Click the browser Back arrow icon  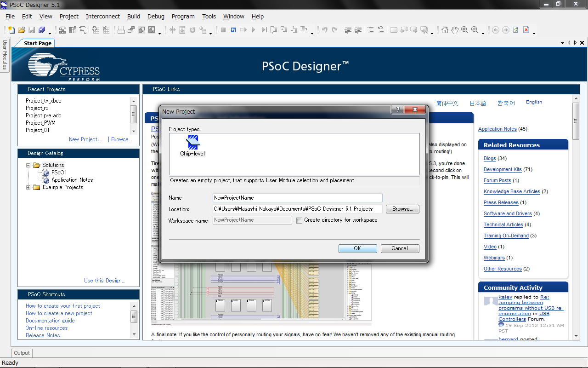click(x=496, y=30)
